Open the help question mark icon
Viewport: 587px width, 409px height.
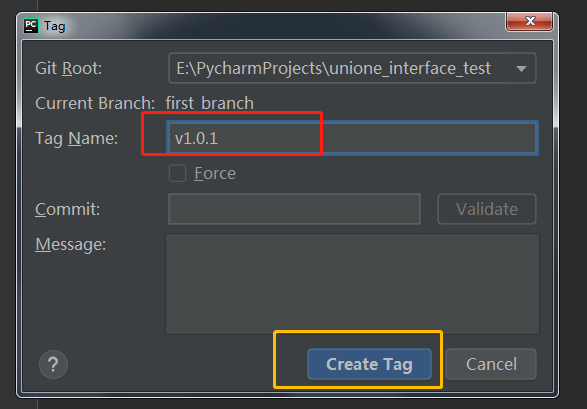pos(53,364)
